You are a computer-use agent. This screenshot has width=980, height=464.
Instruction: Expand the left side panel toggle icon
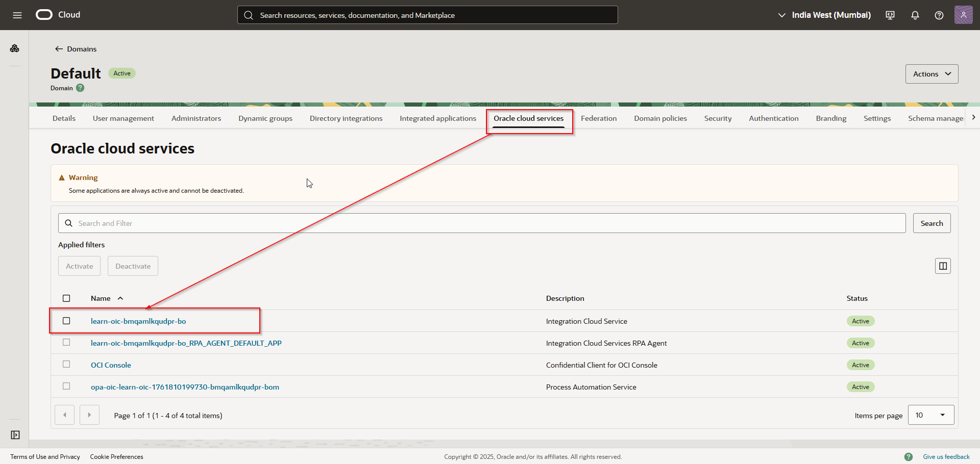[15, 435]
